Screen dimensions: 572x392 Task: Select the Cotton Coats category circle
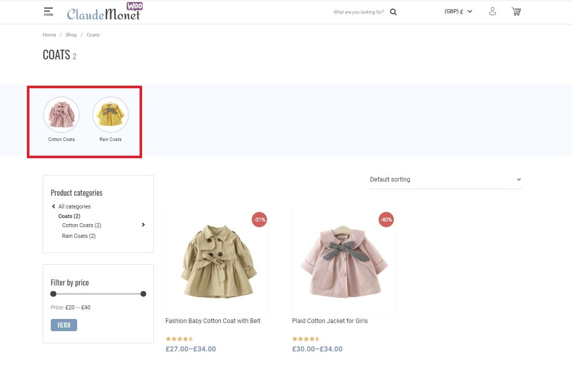click(61, 115)
